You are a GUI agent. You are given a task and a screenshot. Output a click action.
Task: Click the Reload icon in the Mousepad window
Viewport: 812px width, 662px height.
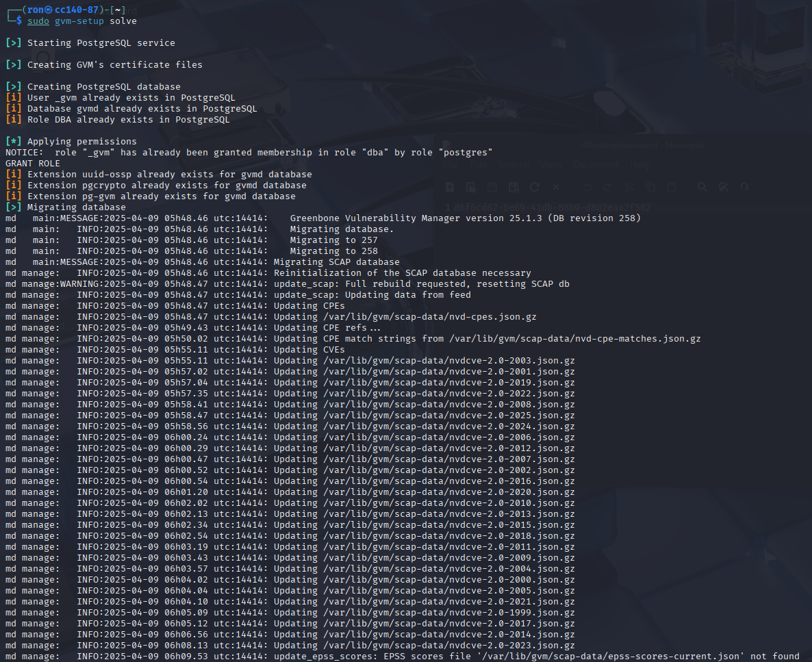pos(535,187)
